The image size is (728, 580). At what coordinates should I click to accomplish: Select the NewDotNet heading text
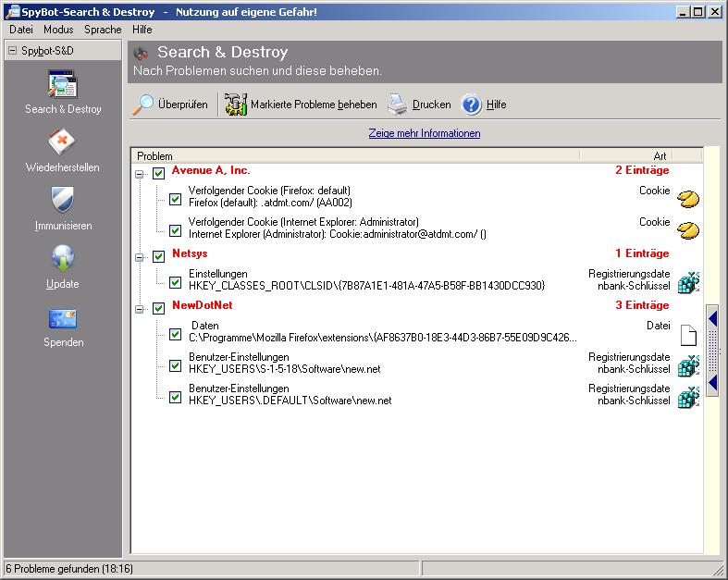(x=203, y=305)
